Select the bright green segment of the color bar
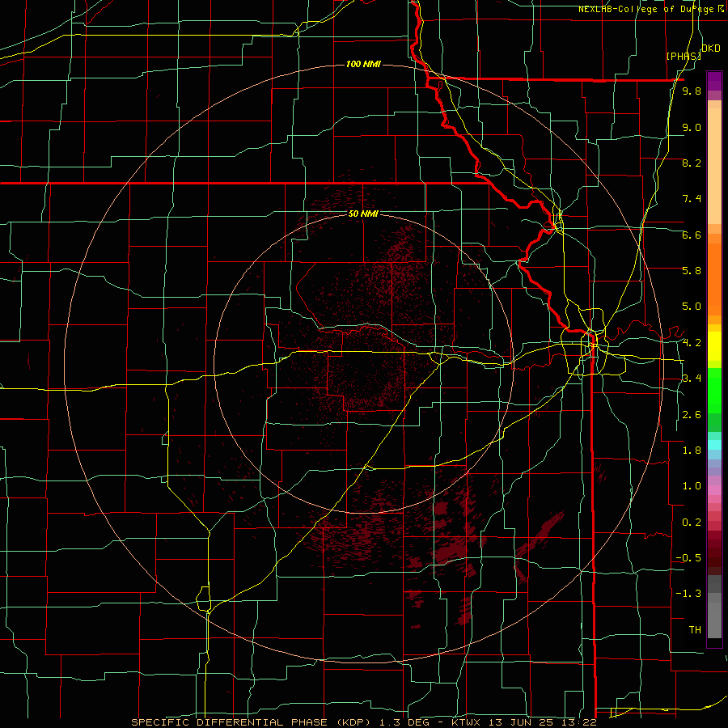 pos(714,392)
